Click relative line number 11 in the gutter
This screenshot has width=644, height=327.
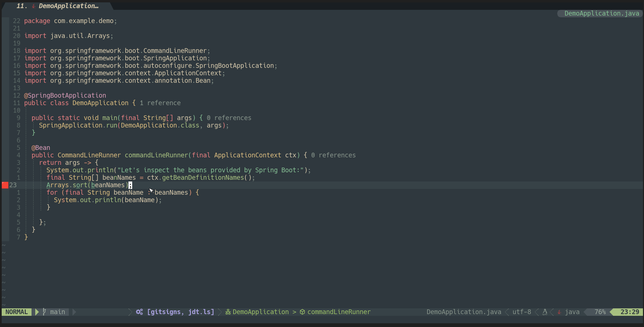(17, 103)
